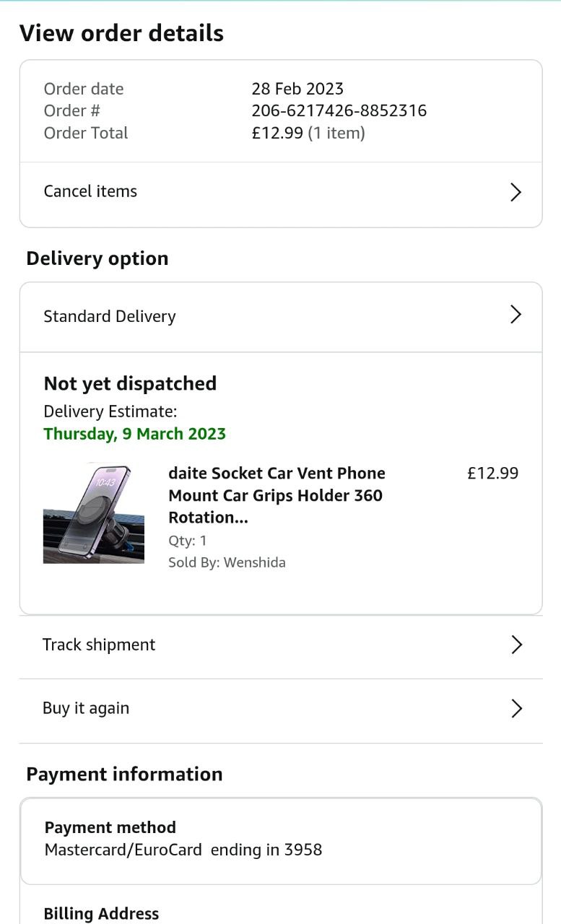Click the Mastercard/EuroCard ending in 3958 text
The width and height of the screenshot is (561, 924).
183,850
